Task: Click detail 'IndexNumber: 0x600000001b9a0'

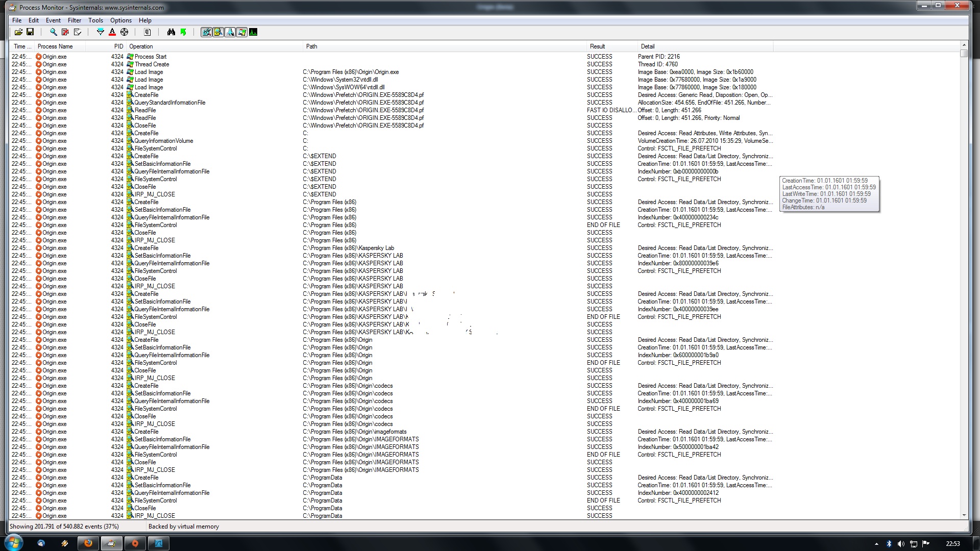Action: pyautogui.click(x=678, y=355)
